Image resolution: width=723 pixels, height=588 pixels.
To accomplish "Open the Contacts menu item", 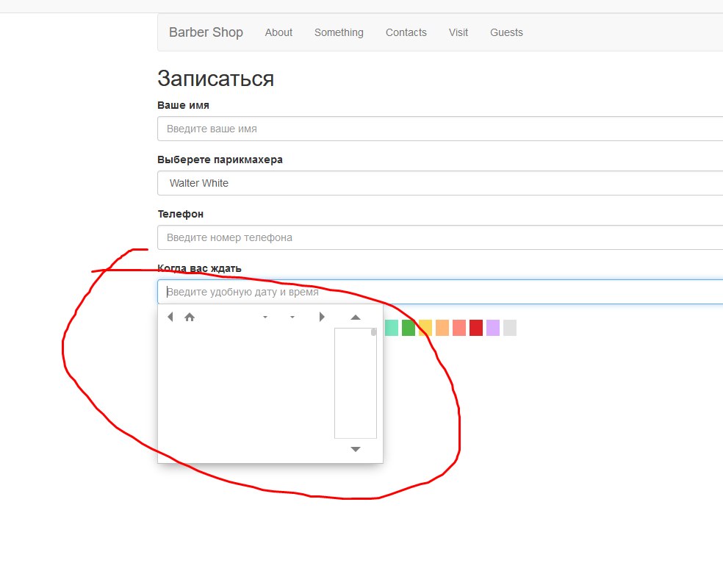I will 406,33.
